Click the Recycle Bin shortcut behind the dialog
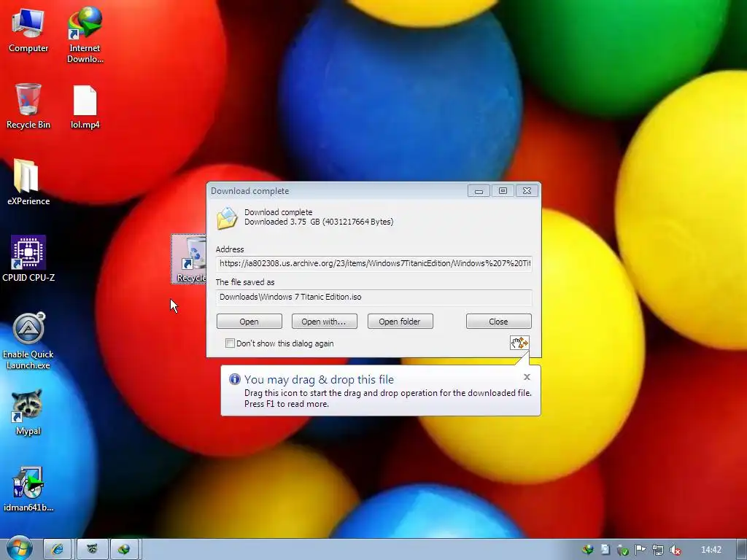Screen dimensions: 747x560 click(x=189, y=259)
